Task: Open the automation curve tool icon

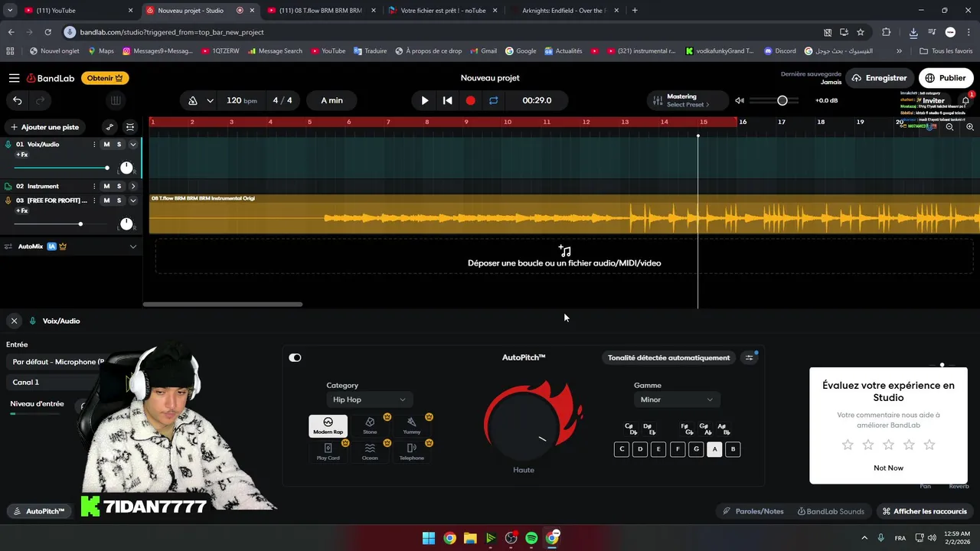Action: (109, 127)
